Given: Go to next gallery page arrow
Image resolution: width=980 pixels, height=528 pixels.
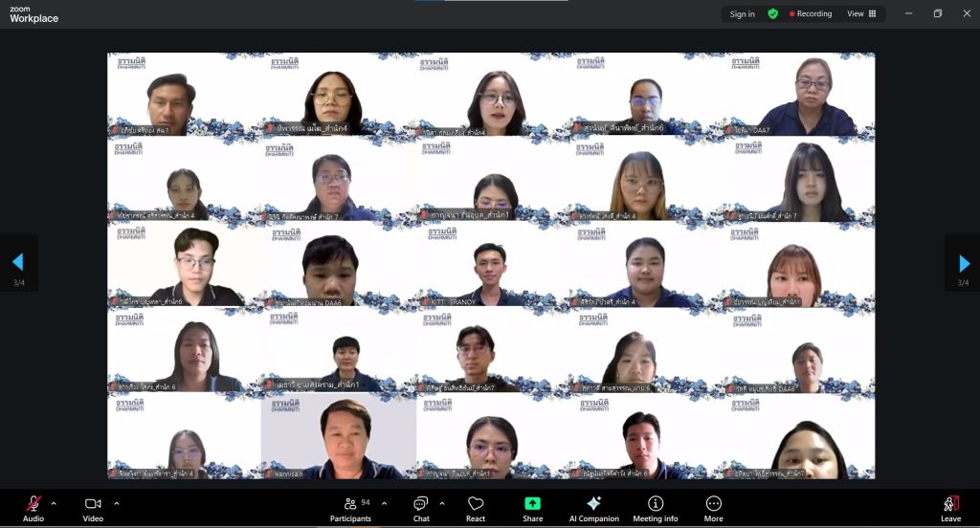Looking at the screenshot, I should pos(964,263).
